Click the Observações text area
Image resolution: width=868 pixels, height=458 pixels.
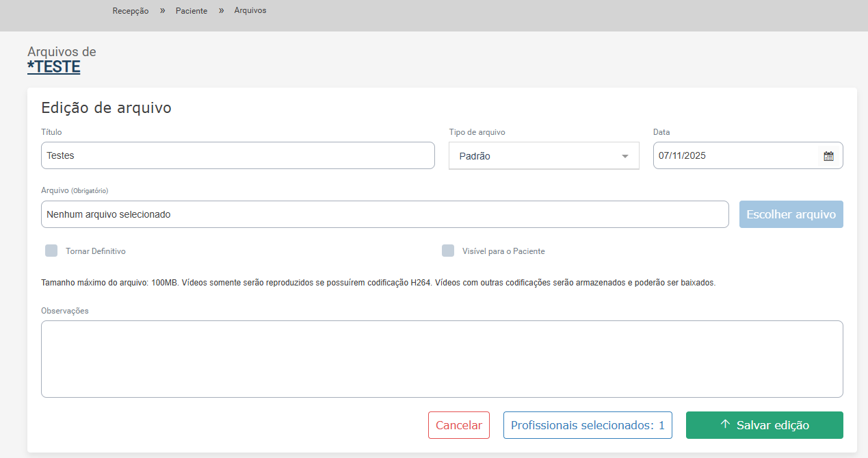pyautogui.click(x=441, y=359)
